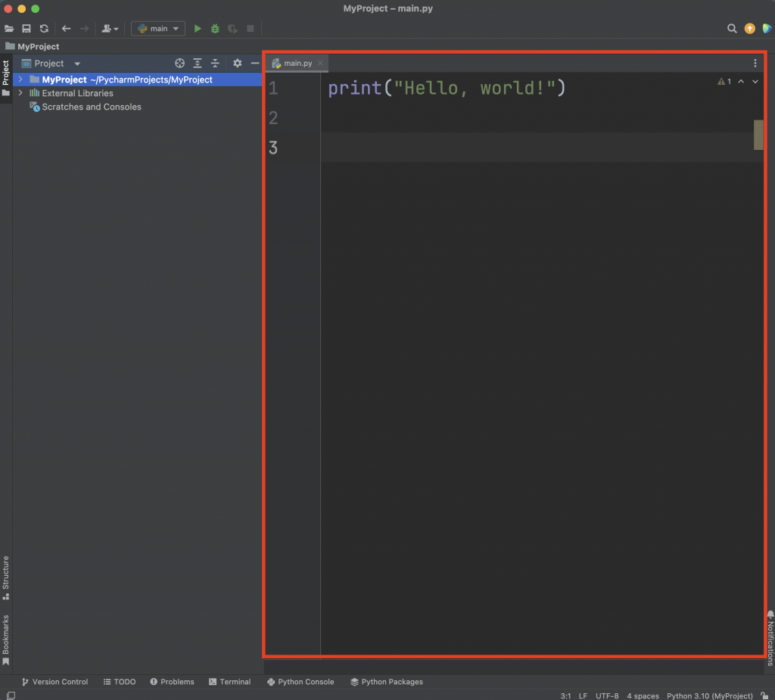Reload all files from disk with the sync icon

pyautogui.click(x=44, y=29)
